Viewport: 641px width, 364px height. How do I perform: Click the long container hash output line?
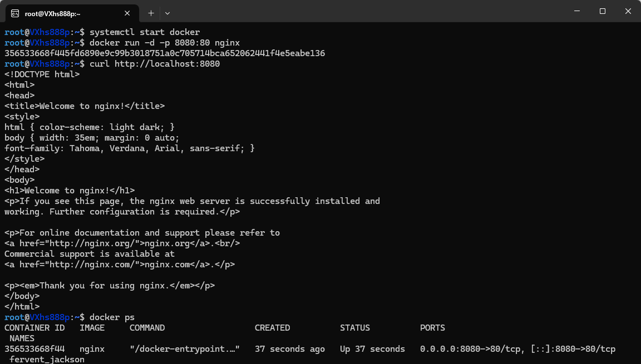click(x=165, y=53)
